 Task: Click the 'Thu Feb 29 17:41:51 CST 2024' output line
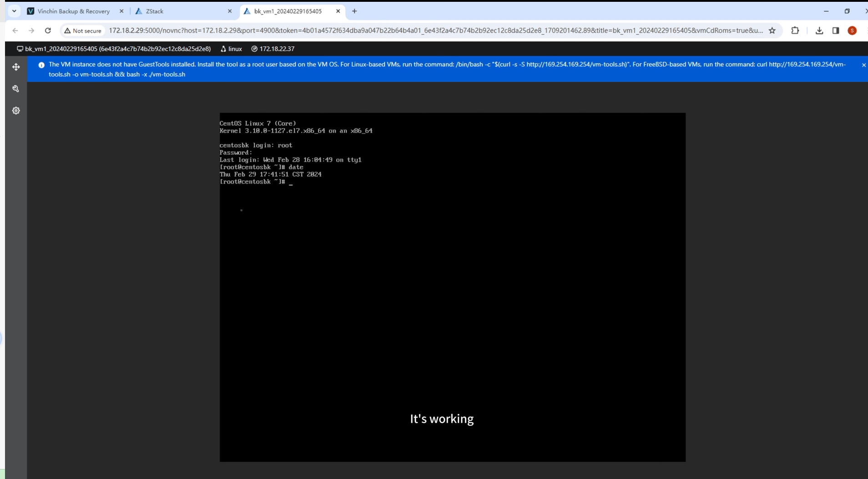(x=271, y=174)
